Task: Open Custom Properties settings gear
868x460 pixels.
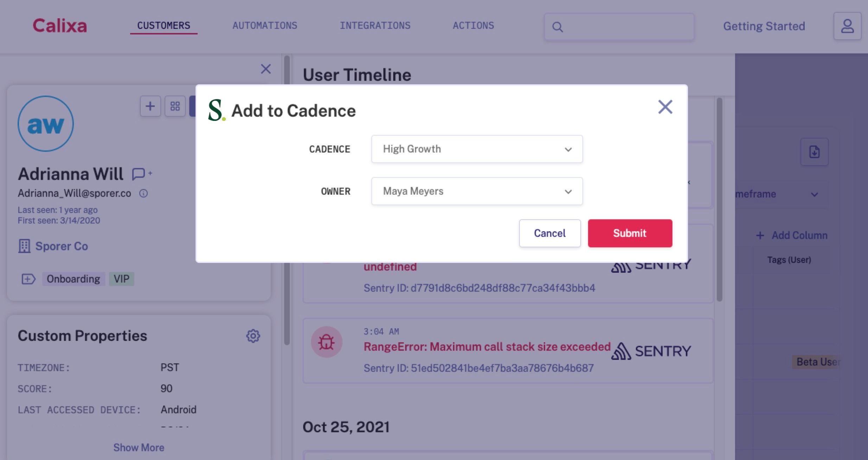Action: 253,336
